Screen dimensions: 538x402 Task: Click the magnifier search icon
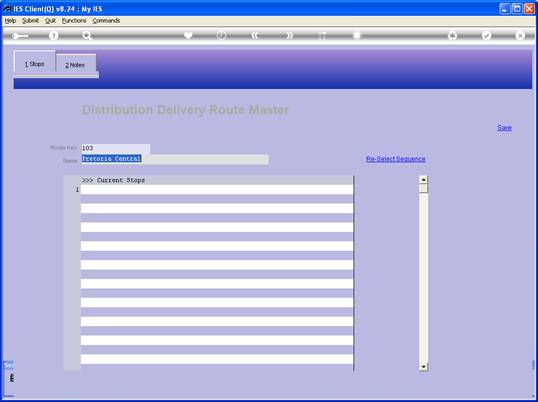click(87, 35)
